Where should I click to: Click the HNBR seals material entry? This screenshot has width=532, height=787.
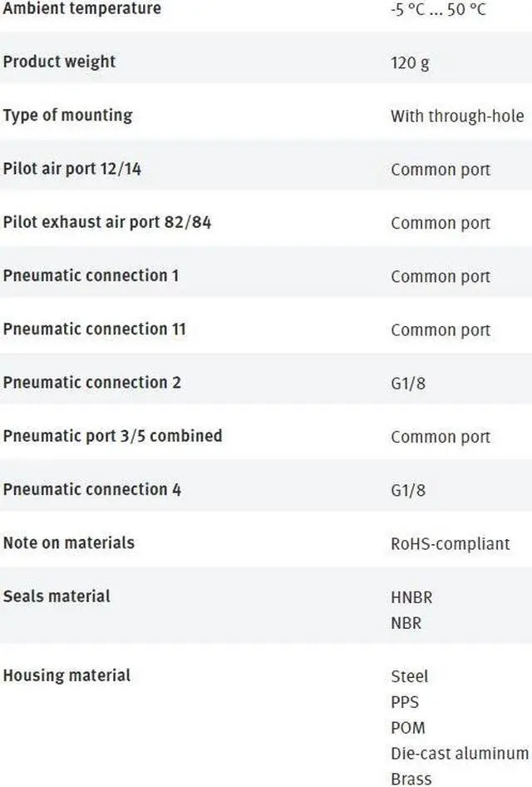coord(411,596)
